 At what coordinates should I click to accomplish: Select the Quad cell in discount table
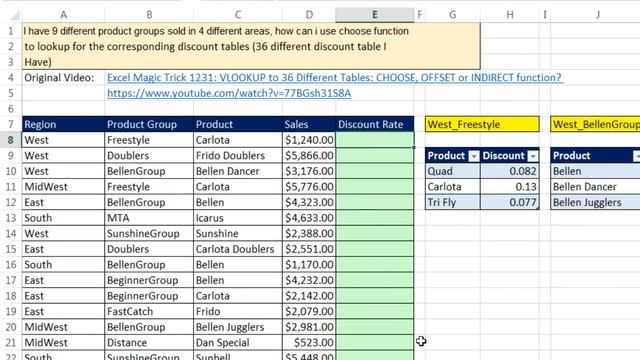point(453,171)
